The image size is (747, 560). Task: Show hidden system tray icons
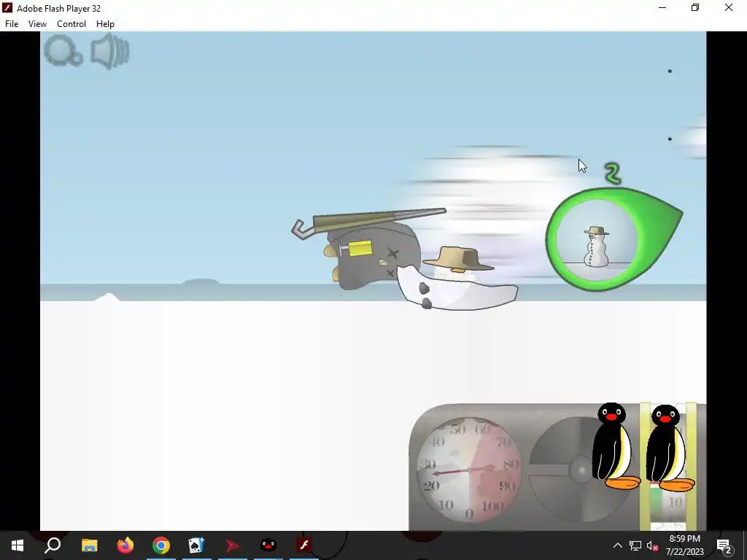coord(617,545)
